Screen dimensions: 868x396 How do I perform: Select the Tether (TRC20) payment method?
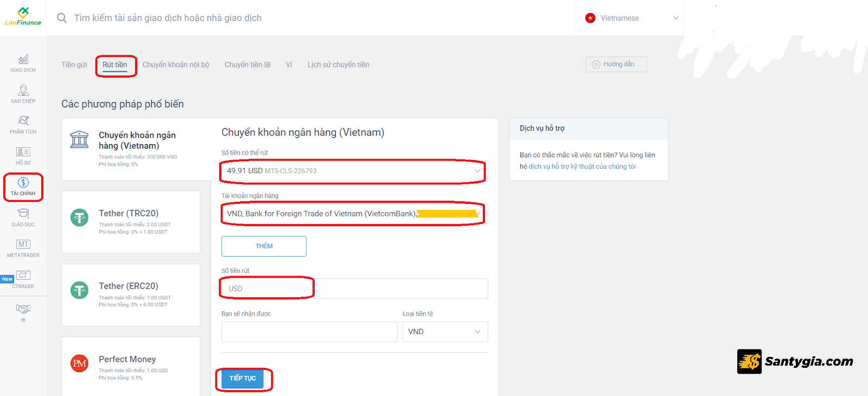pyautogui.click(x=131, y=222)
